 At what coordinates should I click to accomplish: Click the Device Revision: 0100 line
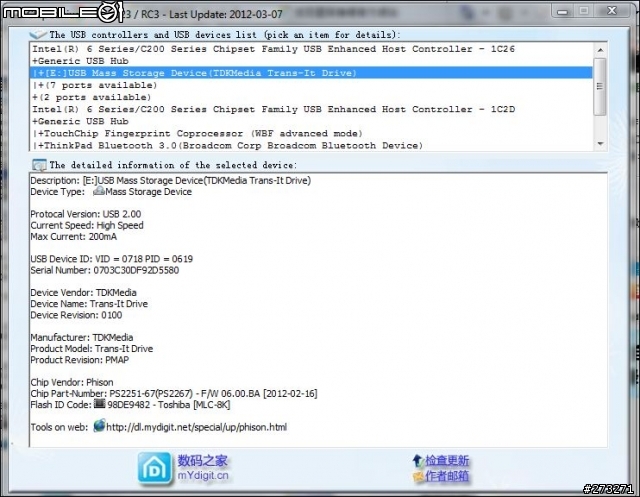(x=76, y=315)
